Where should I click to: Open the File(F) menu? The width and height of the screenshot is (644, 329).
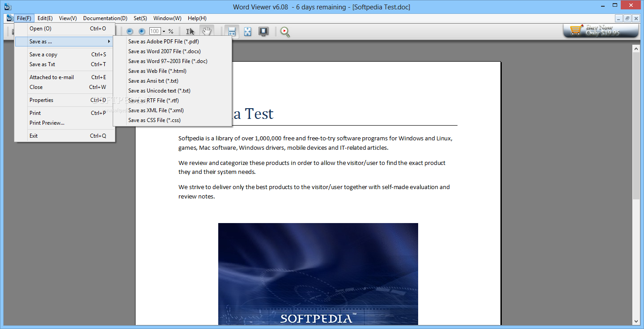click(x=24, y=18)
